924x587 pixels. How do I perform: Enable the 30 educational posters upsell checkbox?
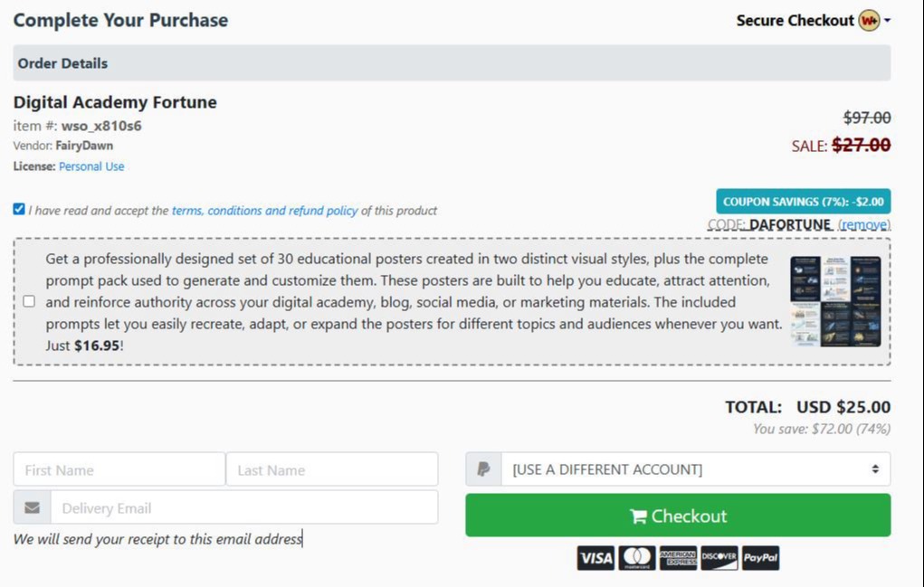(x=28, y=302)
